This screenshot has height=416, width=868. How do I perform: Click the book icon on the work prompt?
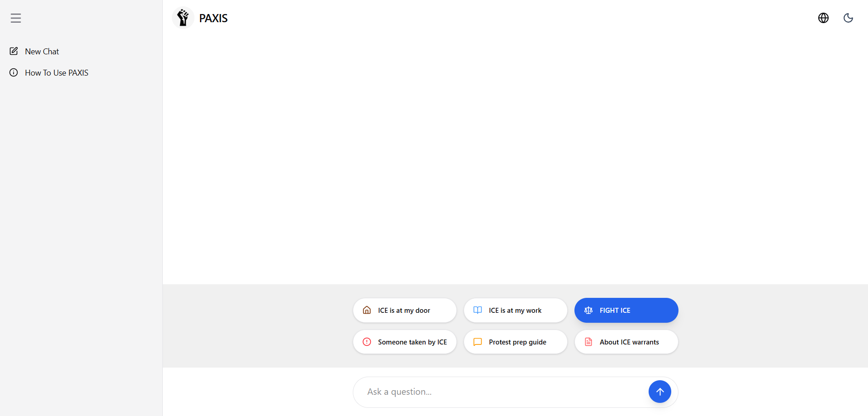478,310
